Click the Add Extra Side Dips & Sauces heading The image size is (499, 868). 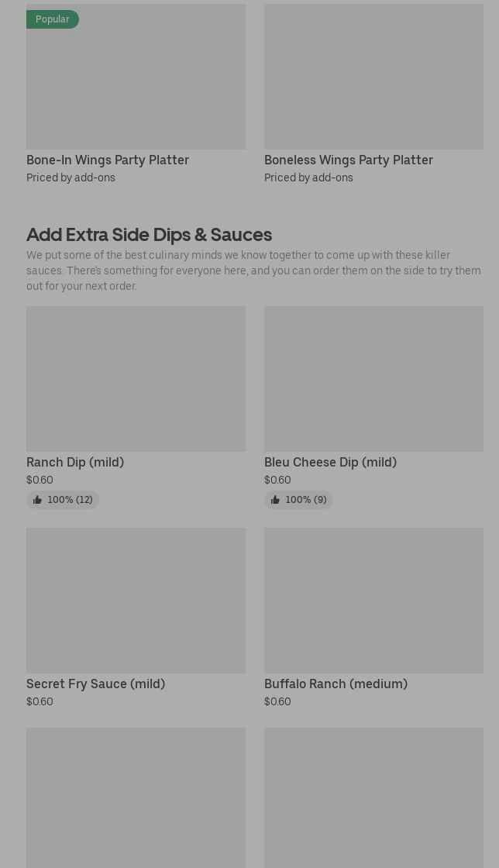[x=149, y=234]
